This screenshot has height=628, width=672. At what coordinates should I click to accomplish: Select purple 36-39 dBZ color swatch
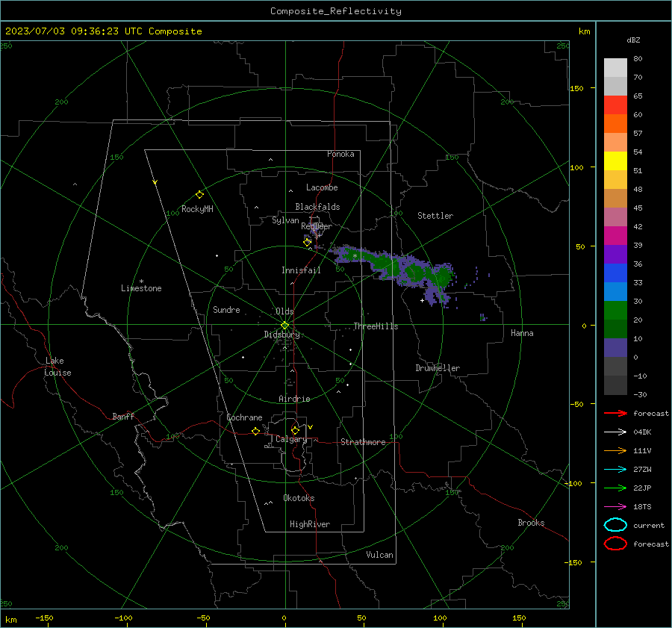[x=615, y=254]
